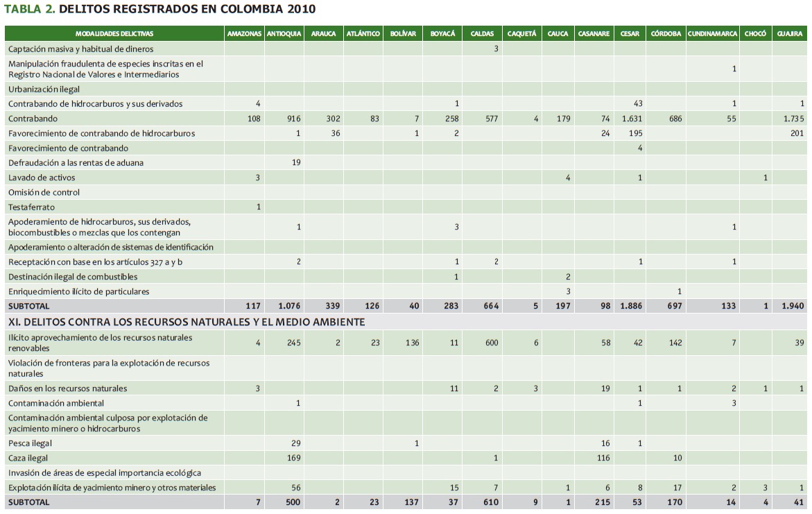This screenshot has width=812, height=514.
Task: Select the value 19 in Defraudación row
Action: (295, 163)
